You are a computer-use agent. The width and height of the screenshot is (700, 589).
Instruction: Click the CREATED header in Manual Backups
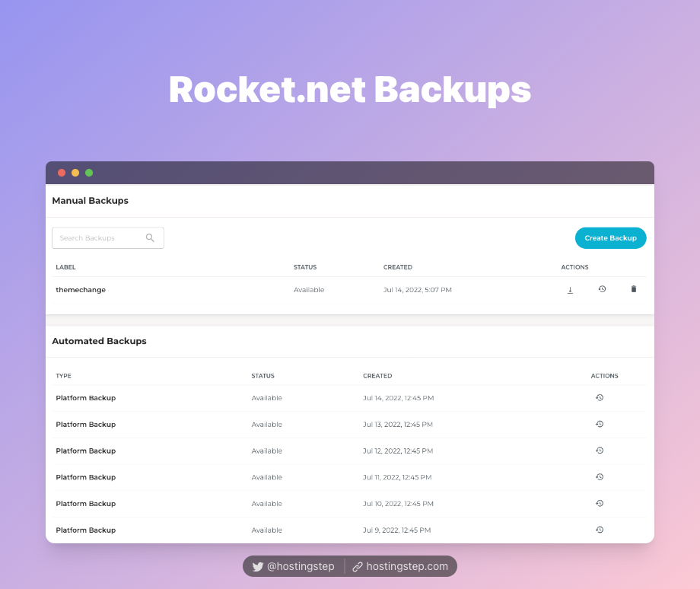[398, 267]
